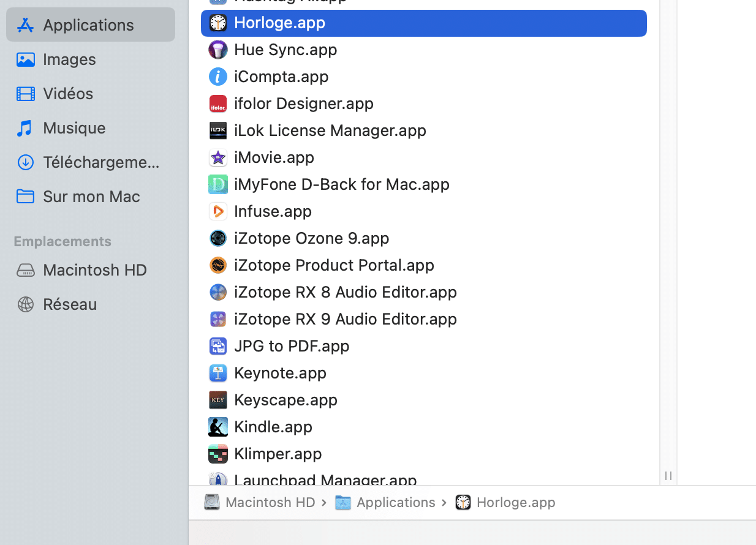Click the JPG to PDF.app icon
The height and width of the screenshot is (545, 756).
coord(218,346)
